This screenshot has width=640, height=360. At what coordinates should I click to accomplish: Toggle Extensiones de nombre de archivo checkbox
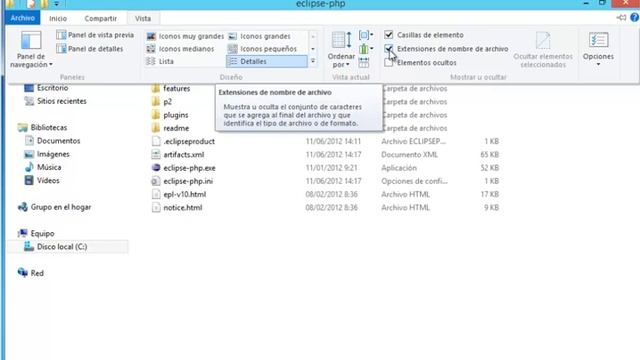(389, 49)
